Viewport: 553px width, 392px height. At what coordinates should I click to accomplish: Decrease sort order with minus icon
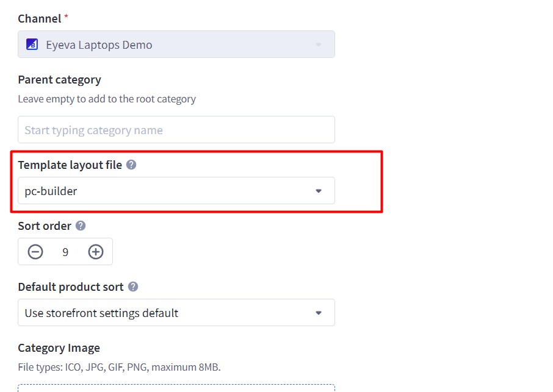(x=35, y=252)
